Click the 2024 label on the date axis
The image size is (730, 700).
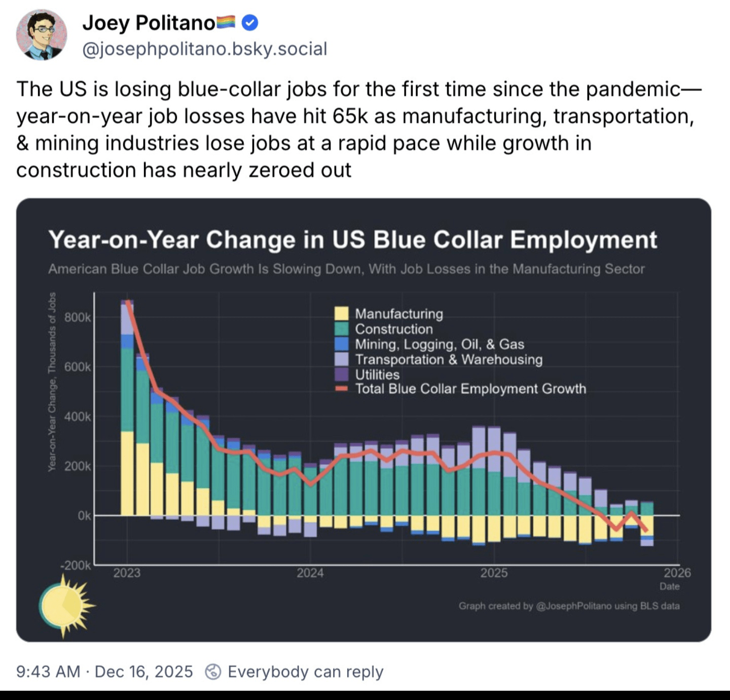click(x=310, y=573)
